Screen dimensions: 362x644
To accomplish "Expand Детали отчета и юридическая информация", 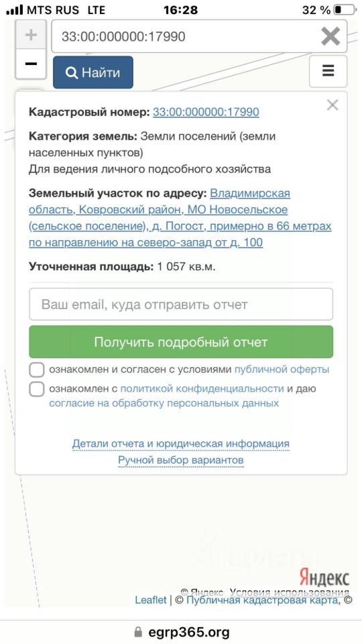I will click(x=181, y=443).
